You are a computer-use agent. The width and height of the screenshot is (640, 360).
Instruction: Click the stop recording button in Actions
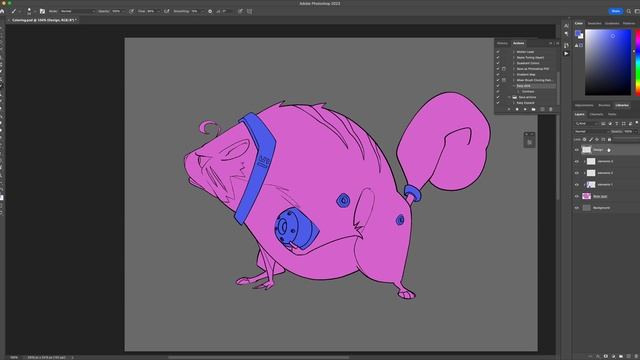pyautogui.click(x=509, y=109)
